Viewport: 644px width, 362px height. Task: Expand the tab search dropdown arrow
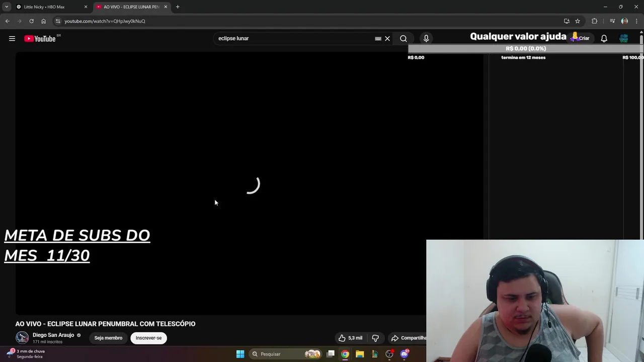(7, 7)
